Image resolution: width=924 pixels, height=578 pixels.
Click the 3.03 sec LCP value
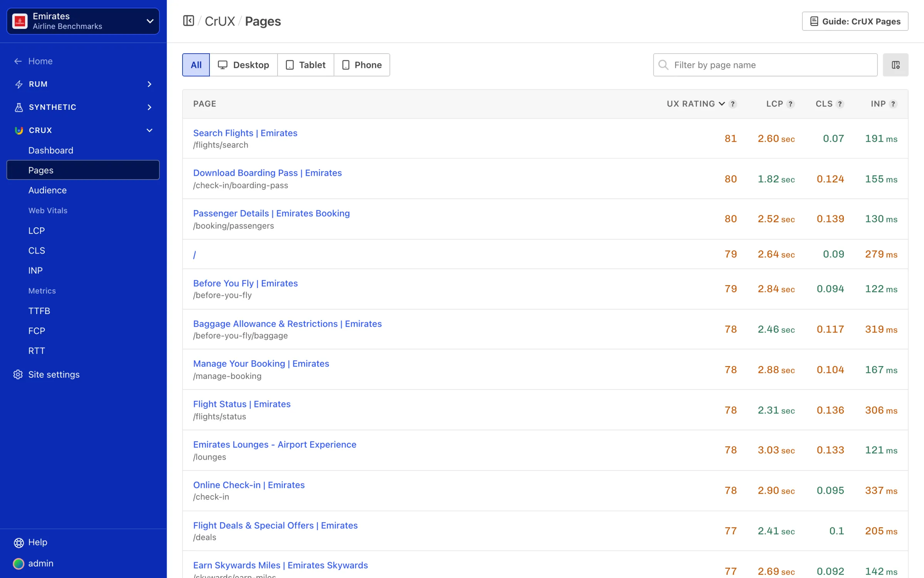pyautogui.click(x=776, y=450)
